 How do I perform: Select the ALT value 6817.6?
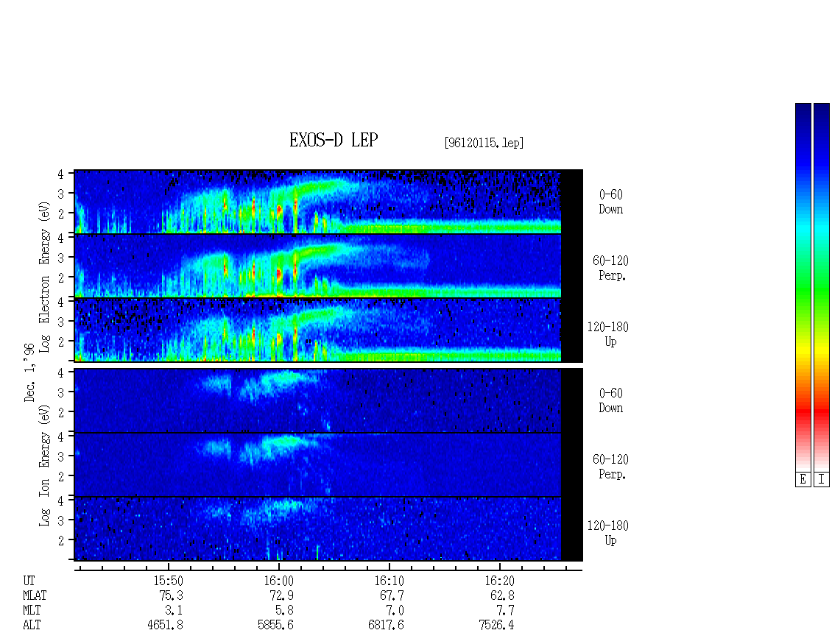pyautogui.click(x=387, y=626)
